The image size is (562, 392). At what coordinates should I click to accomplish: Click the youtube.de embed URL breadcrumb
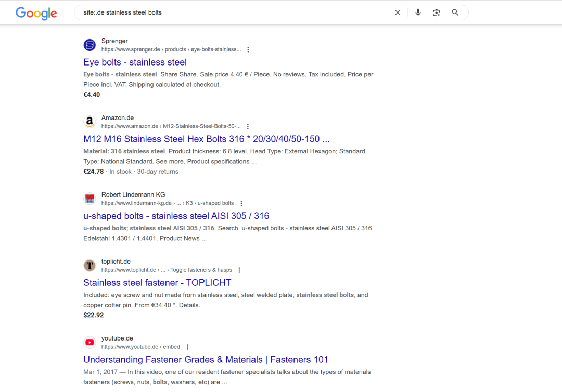point(140,347)
